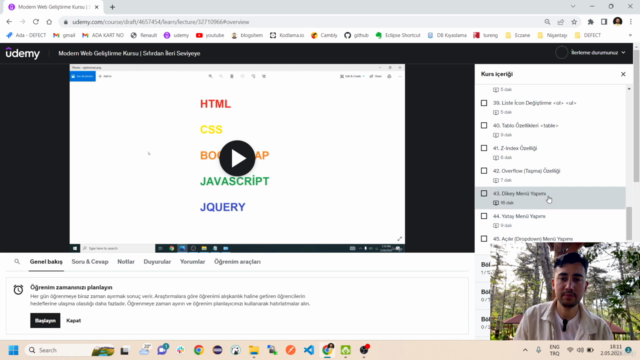Screen dimensions: 640x360
Task: Click browser back arrow
Action: pos(9,22)
